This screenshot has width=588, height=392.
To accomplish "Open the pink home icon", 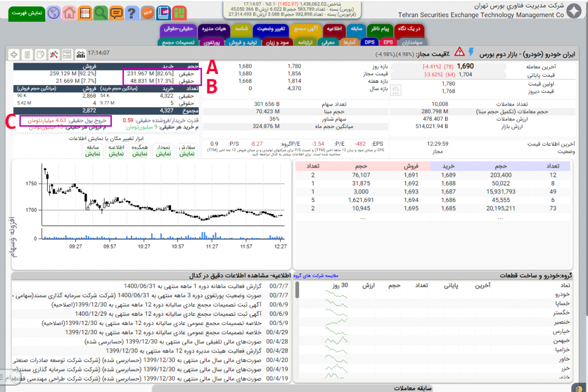I will coord(69,12).
